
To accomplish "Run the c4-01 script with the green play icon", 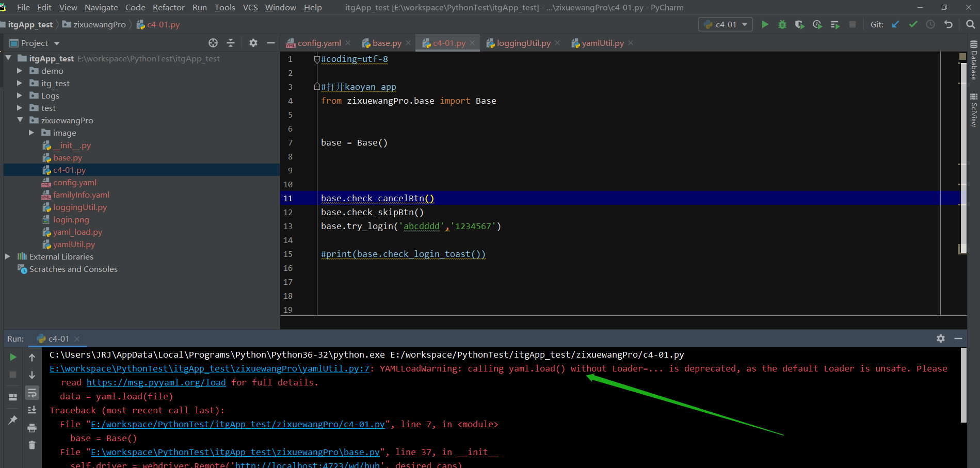I will [765, 24].
